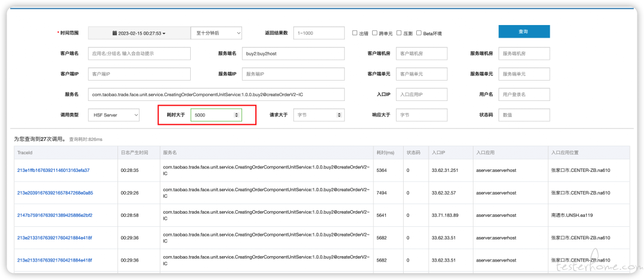This screenshot has height=280, width=644.
Task: Check the 出错 checkbox
Action: pyautogui.click(x=355, y=33)
